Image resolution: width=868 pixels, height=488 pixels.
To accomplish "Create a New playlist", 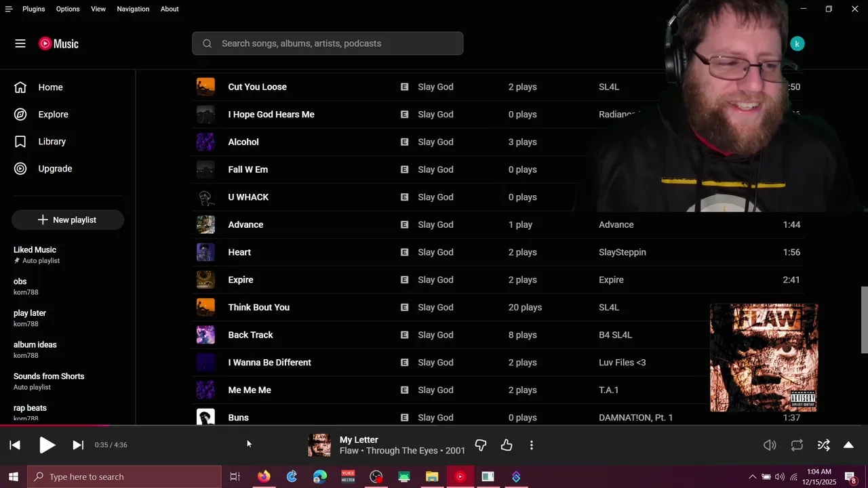I will tap(68, 220).
